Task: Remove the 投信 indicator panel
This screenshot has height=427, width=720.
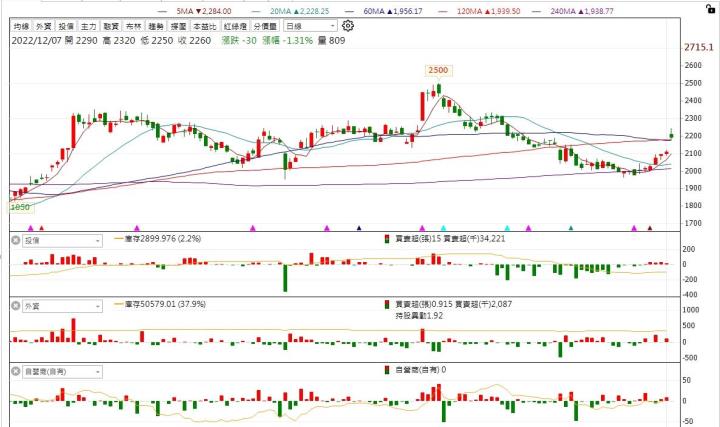Action: (16, 240)
